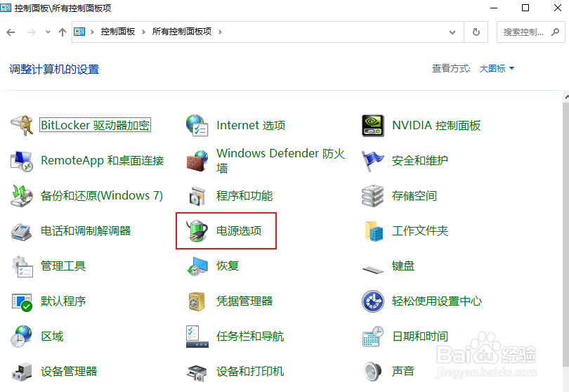Open the 管理工具 link
Screen dimensions: 569x392
[63, 266]
